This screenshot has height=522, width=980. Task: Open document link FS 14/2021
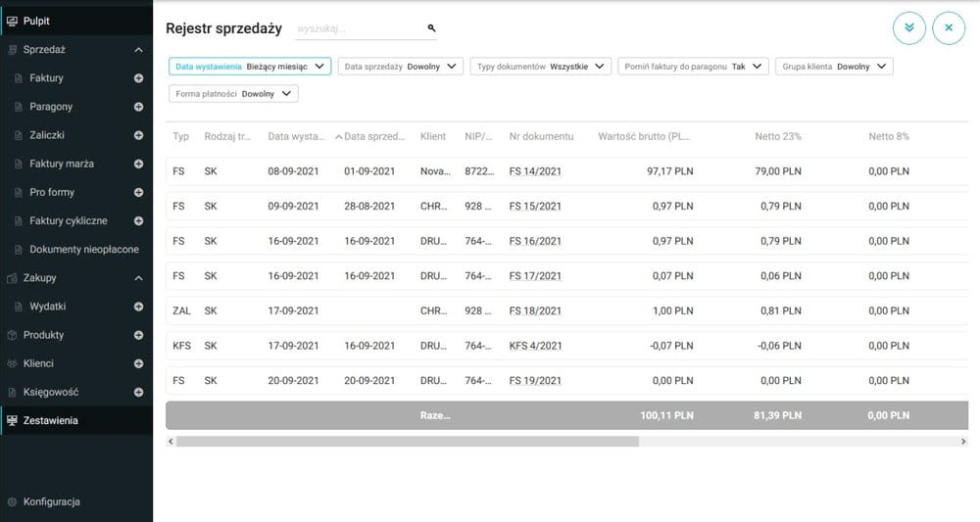[535, 171]
